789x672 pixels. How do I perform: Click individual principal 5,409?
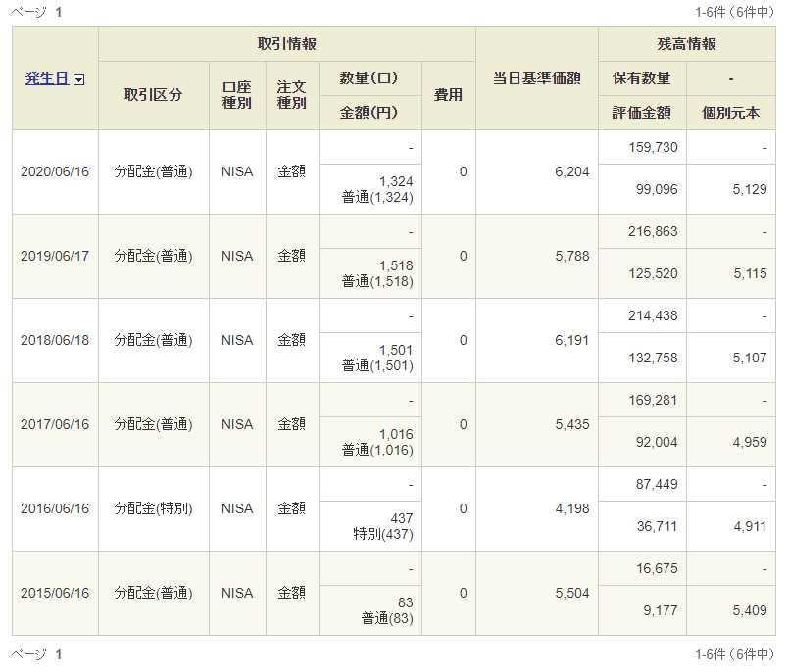(x=750, y=610)
